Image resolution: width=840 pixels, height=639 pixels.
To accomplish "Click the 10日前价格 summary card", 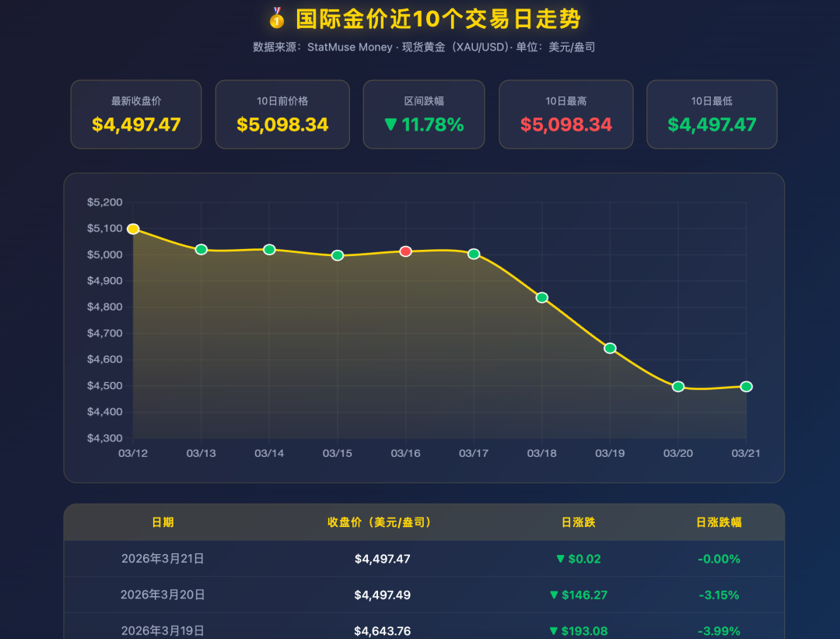I will [x=282, y=114].
